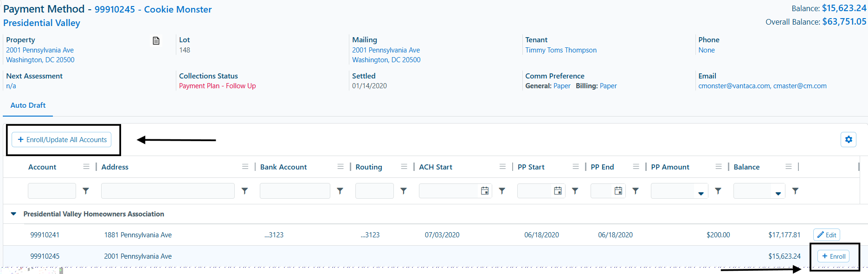The height and width of the screenshot is (274, 868).
Task: Open the property document icon
Action: [x=156, y=41]
